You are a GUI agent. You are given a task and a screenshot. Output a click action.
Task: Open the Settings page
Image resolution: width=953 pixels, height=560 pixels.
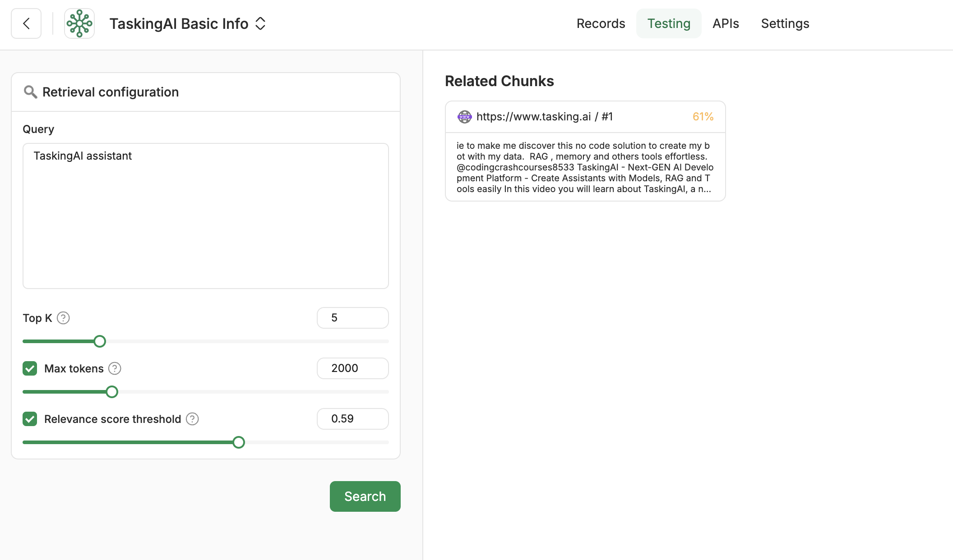[785, 23]
